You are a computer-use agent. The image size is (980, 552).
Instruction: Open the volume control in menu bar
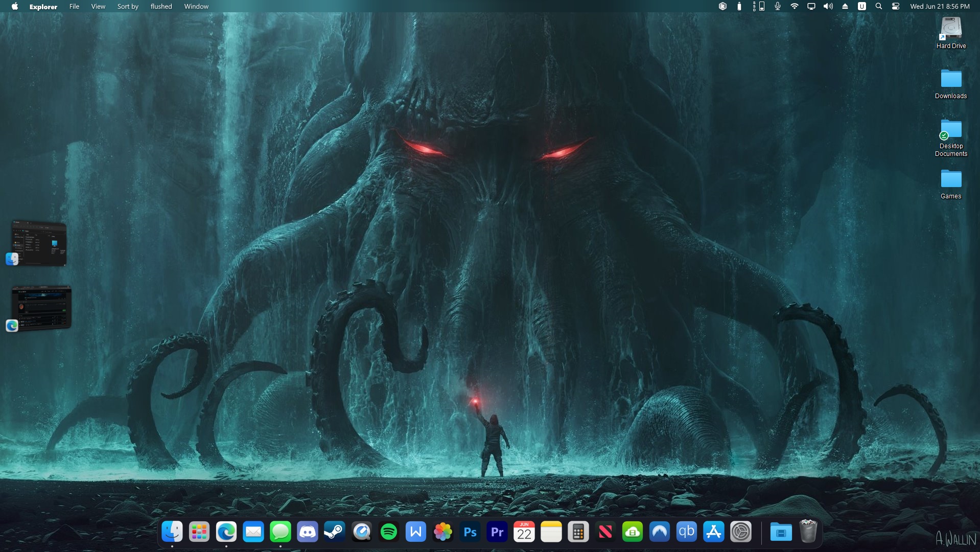click(x=828, y=6)
